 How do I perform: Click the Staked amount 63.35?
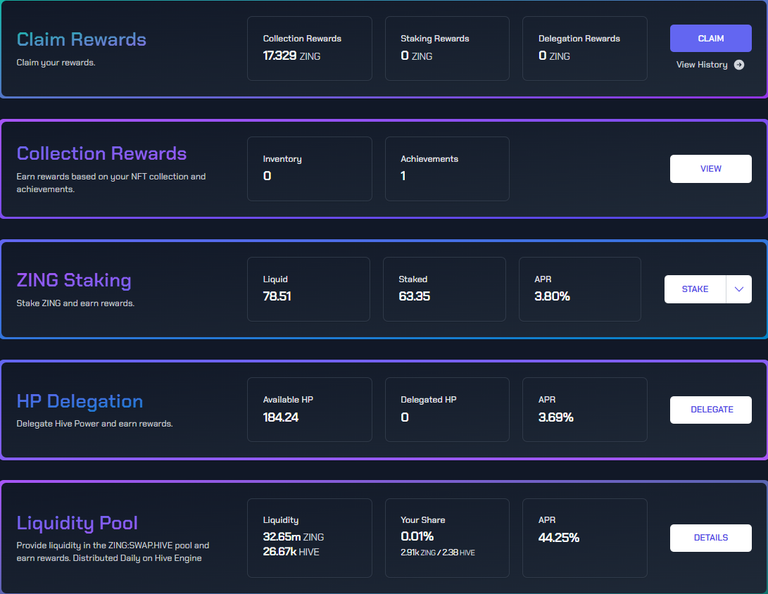414,296
